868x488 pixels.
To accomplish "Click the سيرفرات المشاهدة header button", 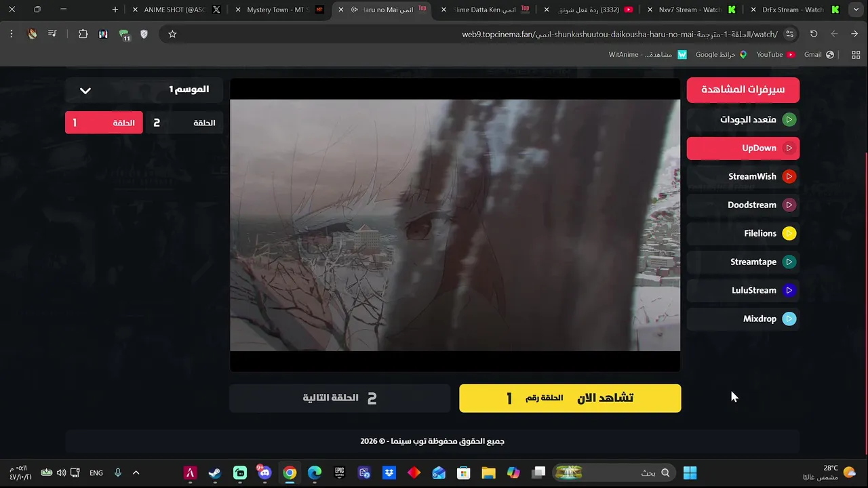I will (x=743, y=89).
